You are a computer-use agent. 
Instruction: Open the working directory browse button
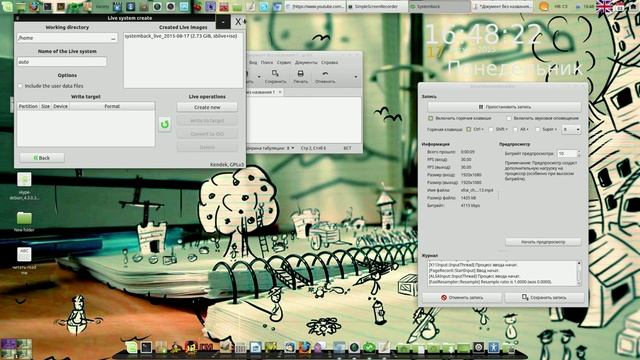113,38
